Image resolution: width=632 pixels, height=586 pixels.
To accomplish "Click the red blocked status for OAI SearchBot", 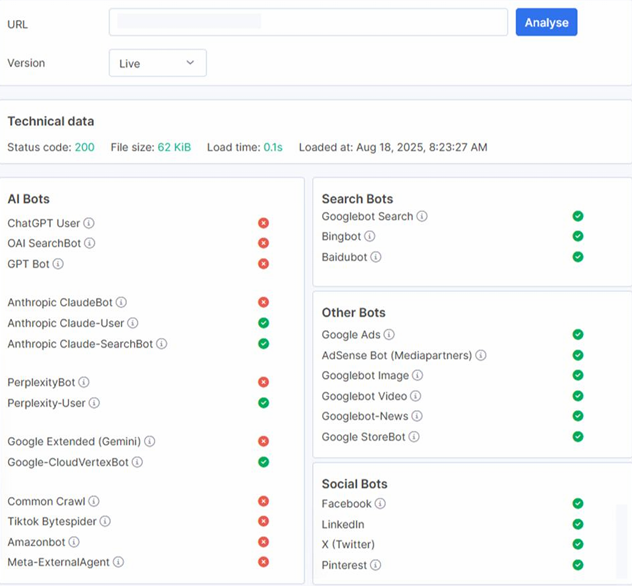I will click(264, 243).
